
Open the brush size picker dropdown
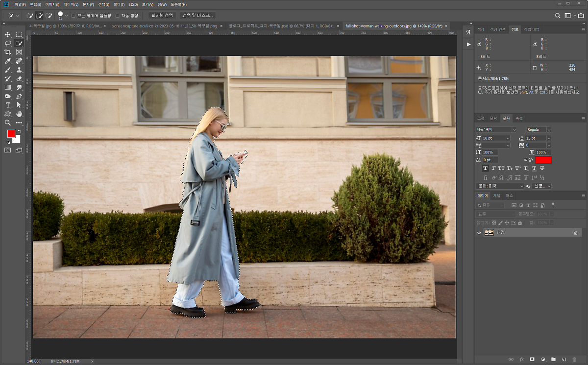point(66,16)
